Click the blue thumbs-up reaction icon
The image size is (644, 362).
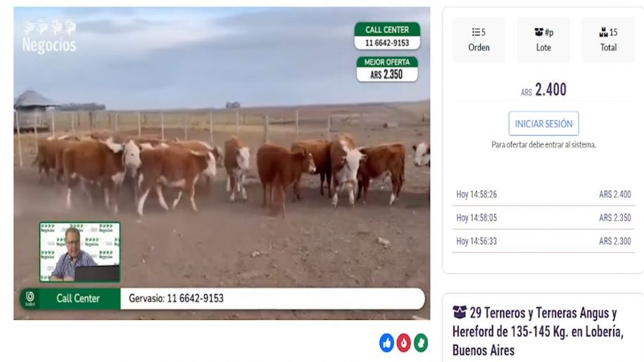(x=386, y=343)
